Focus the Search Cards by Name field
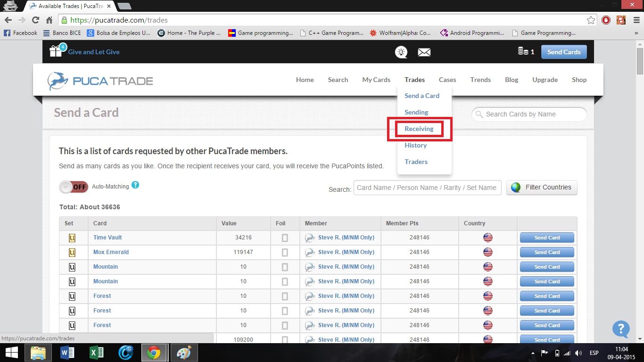 [529, 114]
